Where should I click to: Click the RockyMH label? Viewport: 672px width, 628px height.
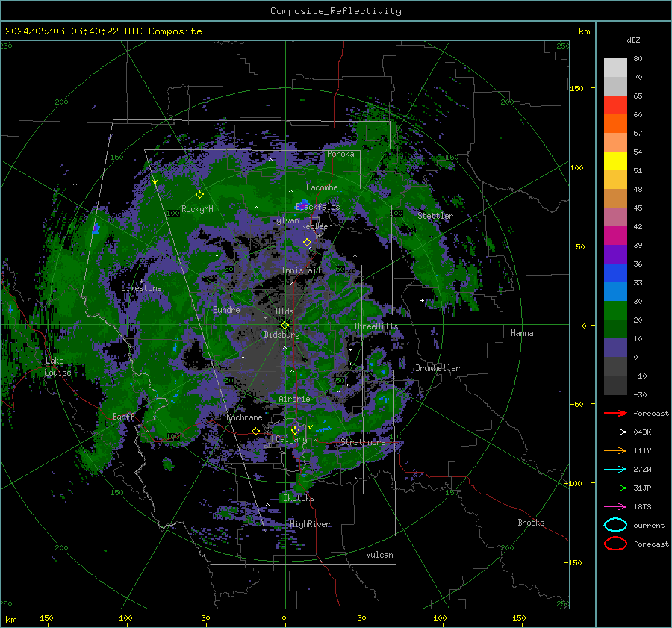pos(197,209)
